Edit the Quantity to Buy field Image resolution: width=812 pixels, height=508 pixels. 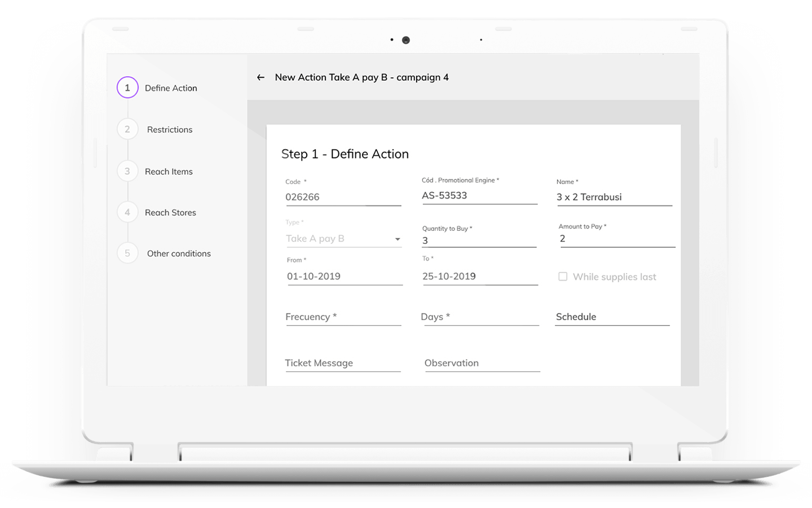click(479, 240)
